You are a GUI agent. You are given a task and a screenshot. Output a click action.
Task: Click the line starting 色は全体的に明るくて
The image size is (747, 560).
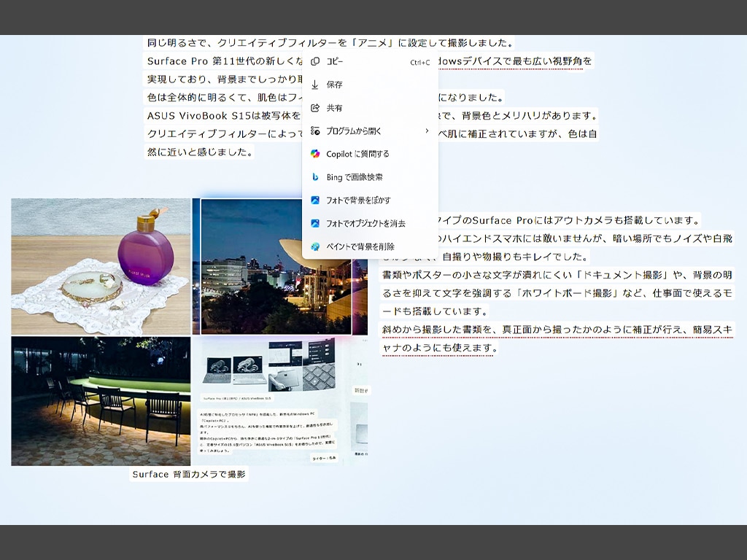point(225,98)
